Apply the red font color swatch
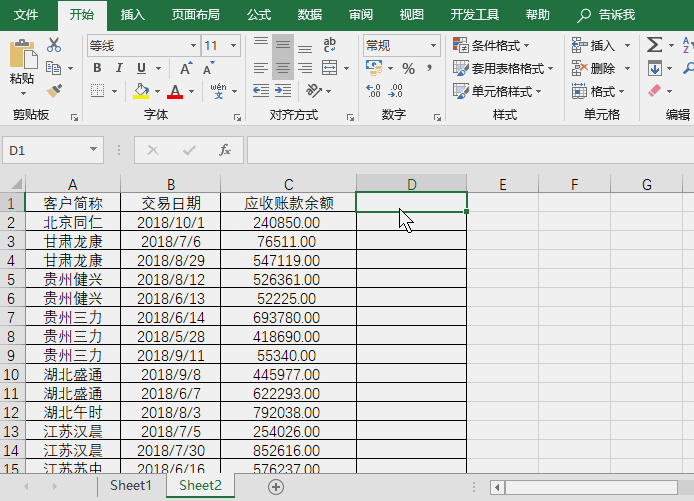The width and height of the screenshot is (694, 501). click(176, 91)
